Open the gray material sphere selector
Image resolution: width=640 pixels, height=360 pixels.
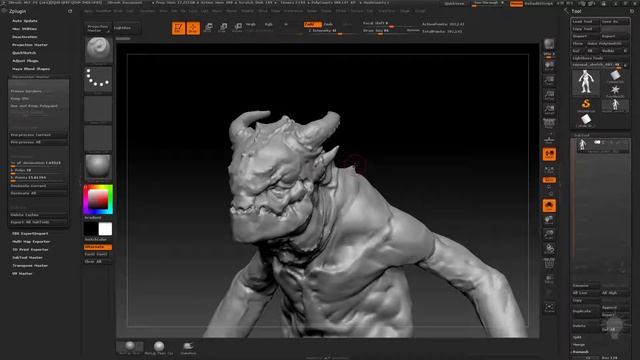coord(98,167)
